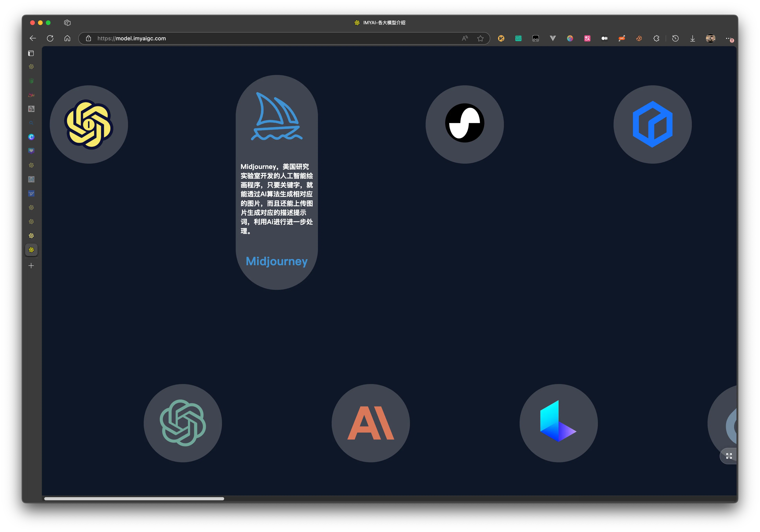Open the Extensions puzzle-piece menu

point(656,38)
